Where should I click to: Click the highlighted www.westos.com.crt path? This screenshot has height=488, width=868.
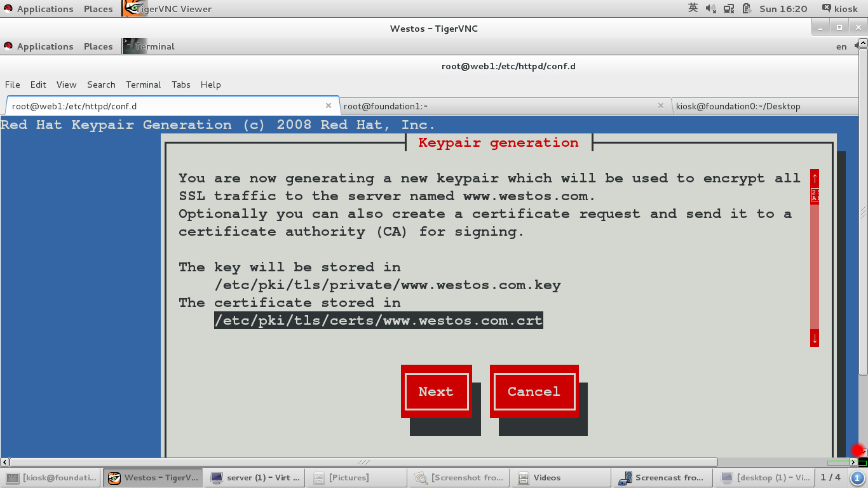point(379,320)
